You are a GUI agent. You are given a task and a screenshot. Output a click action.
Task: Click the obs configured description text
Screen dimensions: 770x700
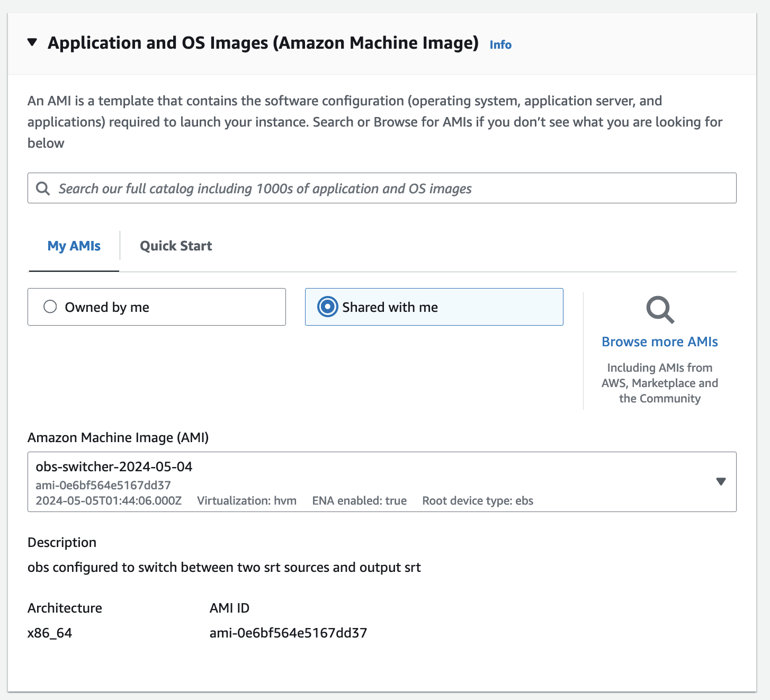pos(224,568)
